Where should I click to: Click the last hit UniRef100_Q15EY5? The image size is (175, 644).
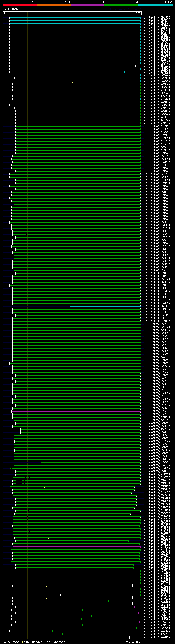click(157, 637)
